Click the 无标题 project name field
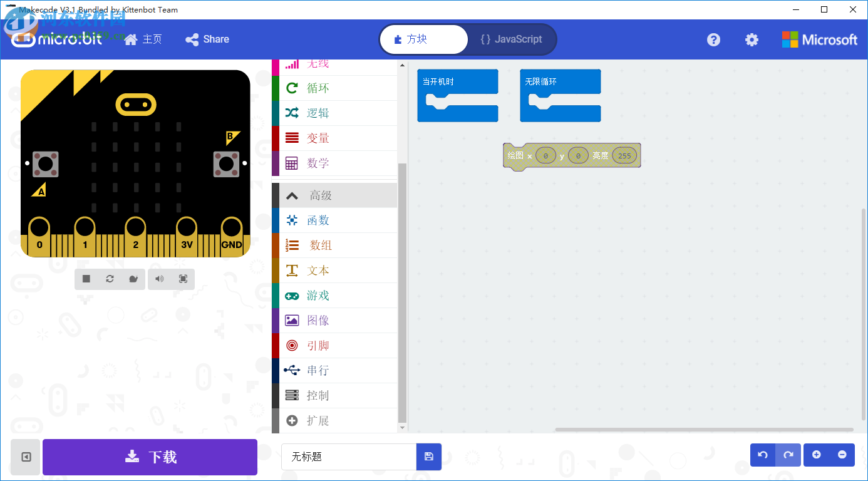Image resolution: width=868 pixels, height=481 pixels. pyautogui.click(x=348, y=457)
